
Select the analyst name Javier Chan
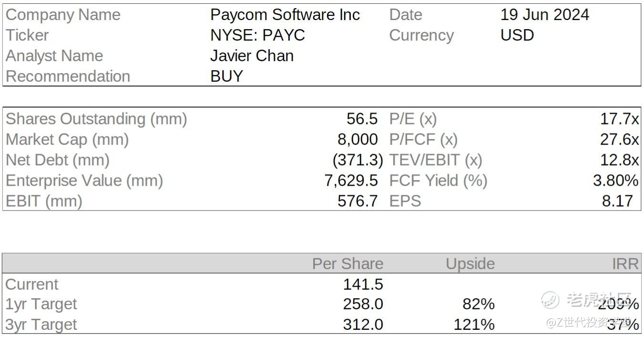252,56
